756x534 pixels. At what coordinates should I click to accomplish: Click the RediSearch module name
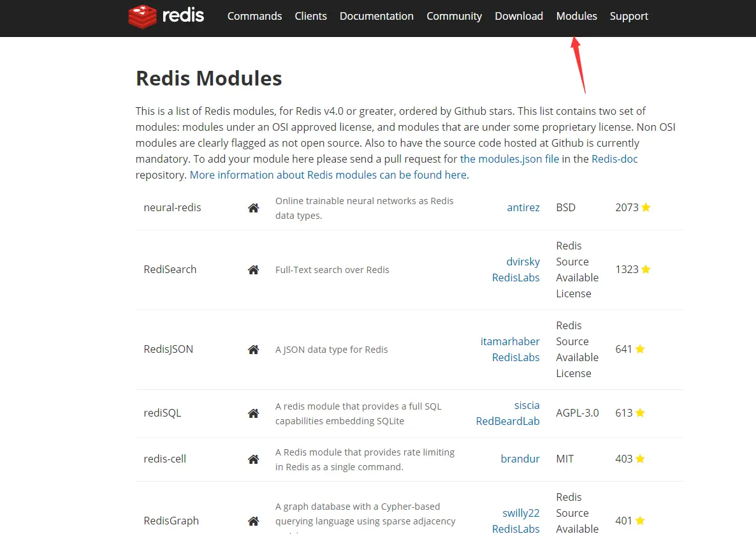(x=170, y=269)
